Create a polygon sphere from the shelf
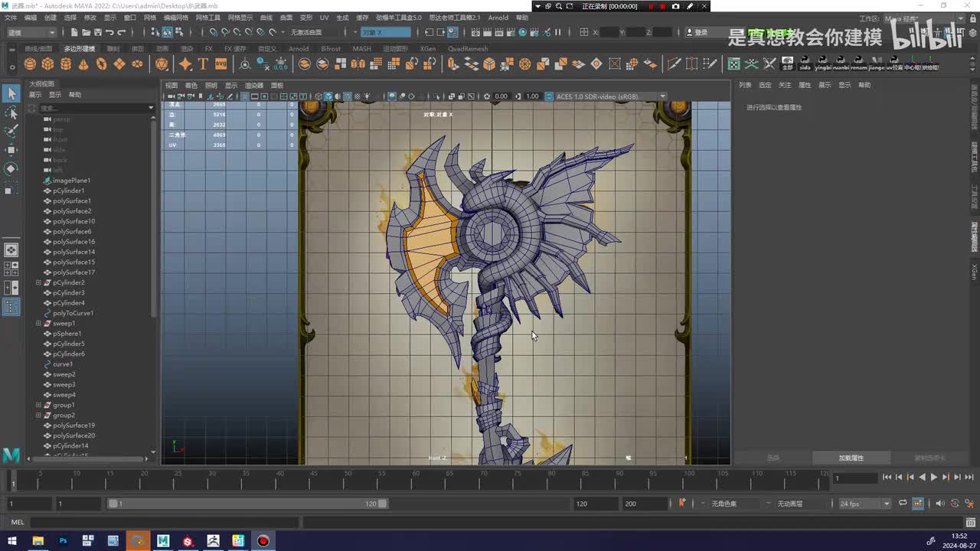Image resolution: width=980 pixels, height=551 pixels. 30,64
